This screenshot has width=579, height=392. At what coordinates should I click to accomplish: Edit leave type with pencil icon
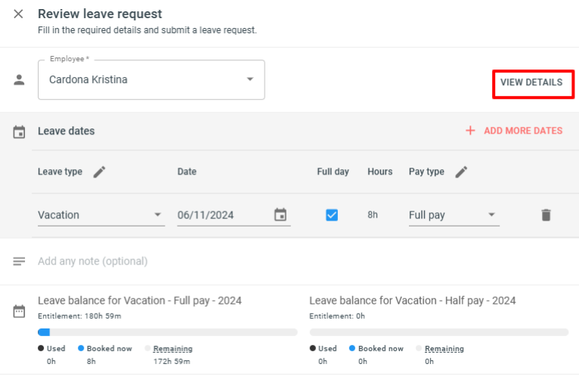(99, 172)
